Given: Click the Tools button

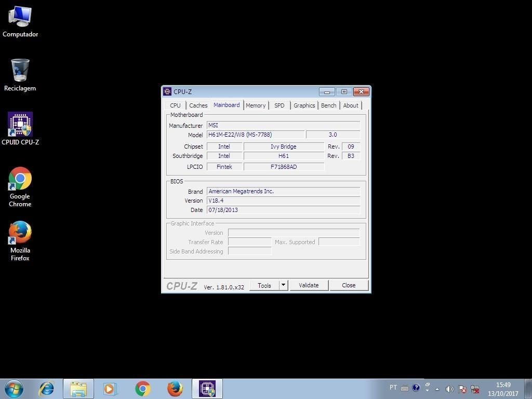Looking at the screenshot, I should click(264, 286).
